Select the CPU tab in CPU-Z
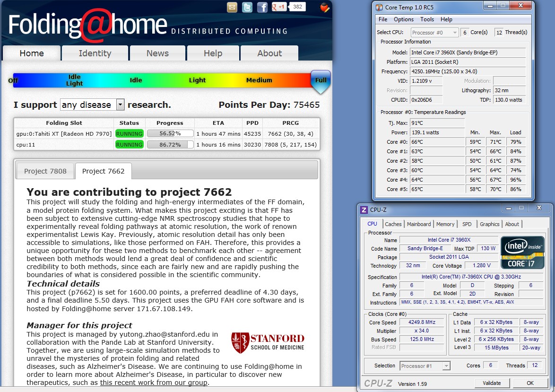 (372, 224)
